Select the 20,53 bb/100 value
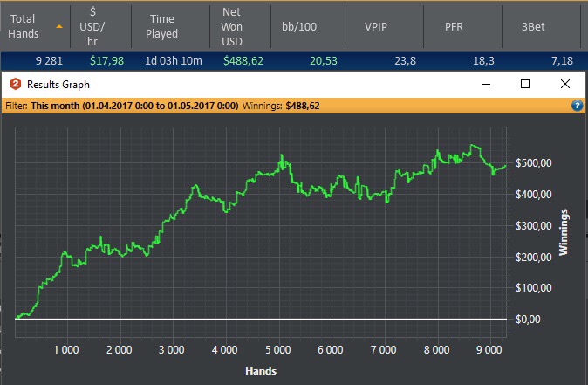 [x=324, y=61]
